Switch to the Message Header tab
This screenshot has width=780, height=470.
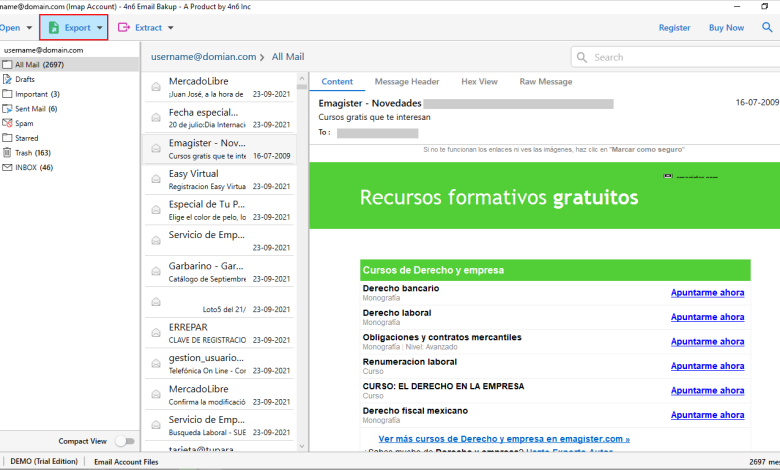407,82
